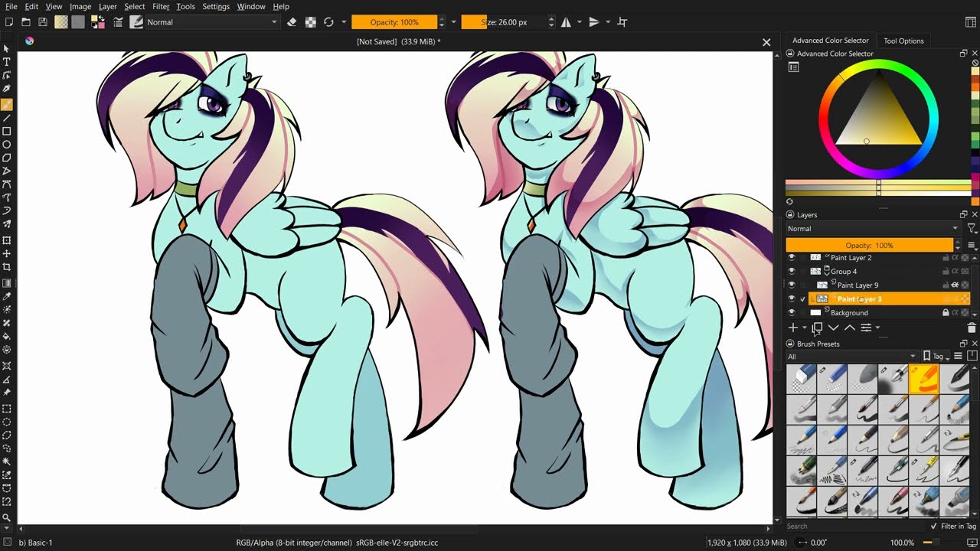
Task: Select the Paint Layer 9 row
Action: pyautogui.click(x=878, y=285)
